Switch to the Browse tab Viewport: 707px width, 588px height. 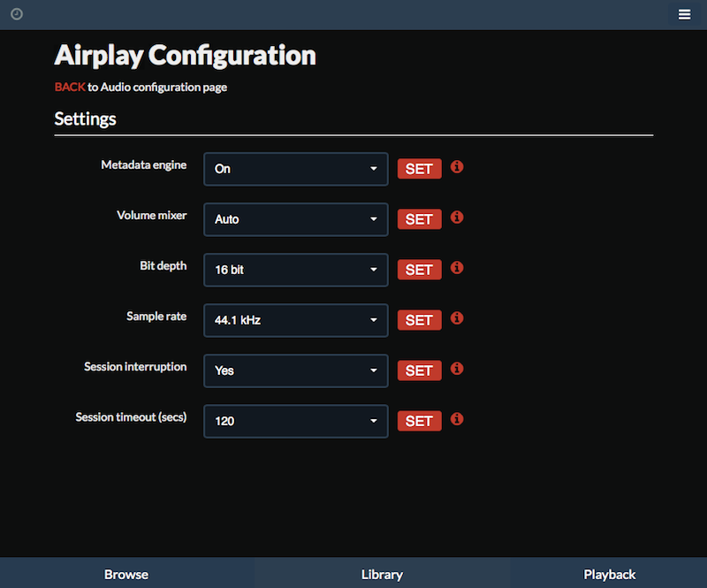tap(126, 574)
